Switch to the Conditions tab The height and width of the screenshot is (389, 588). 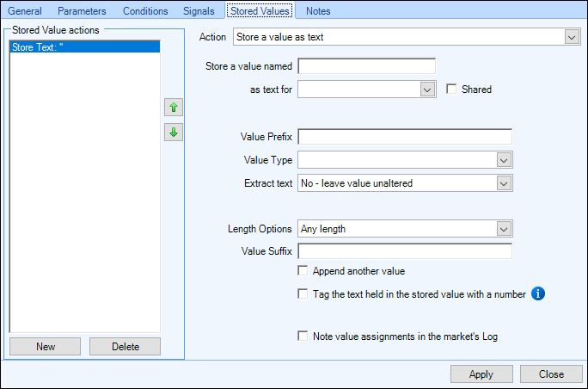point(145,11)
